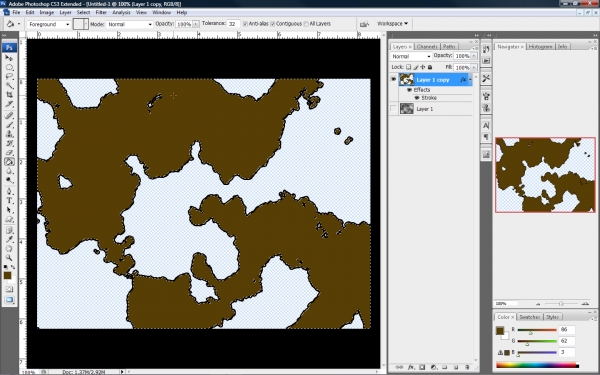Screen dimensions: 600x375
Task: Select the Eraser tool
Action: [x=9, y=152]
